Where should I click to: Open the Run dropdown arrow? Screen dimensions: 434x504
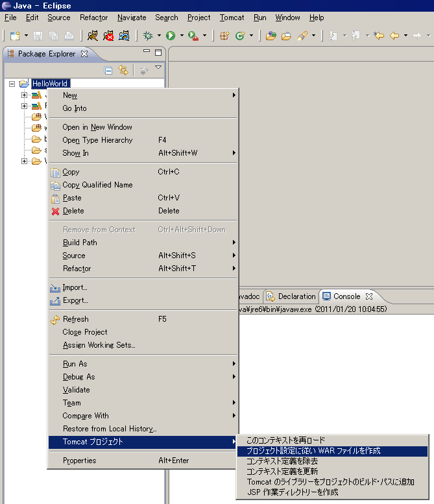[x=182, y=36]
